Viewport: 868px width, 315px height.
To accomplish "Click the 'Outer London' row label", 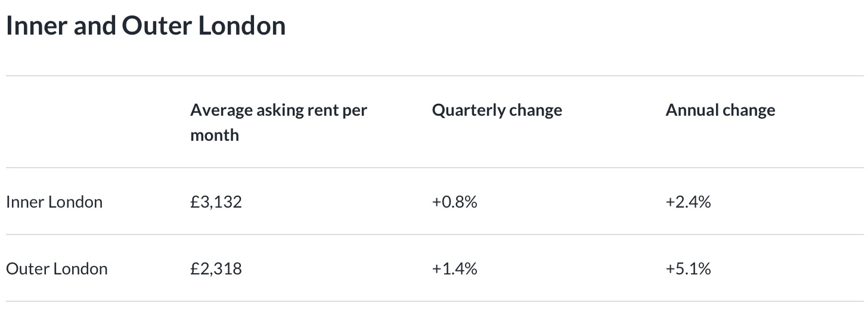I will click(x=57, y=269).
